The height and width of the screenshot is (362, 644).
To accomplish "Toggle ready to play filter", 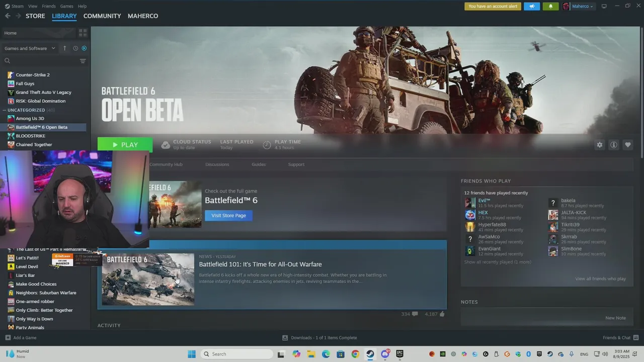I will [x=84, y=48].
